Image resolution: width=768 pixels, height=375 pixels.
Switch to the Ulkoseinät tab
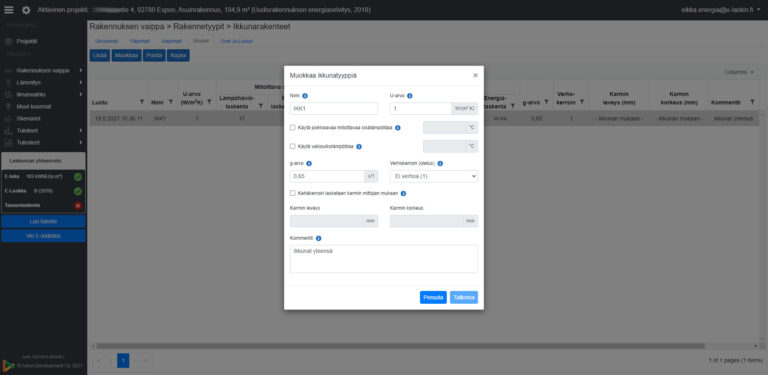point(106,41)
